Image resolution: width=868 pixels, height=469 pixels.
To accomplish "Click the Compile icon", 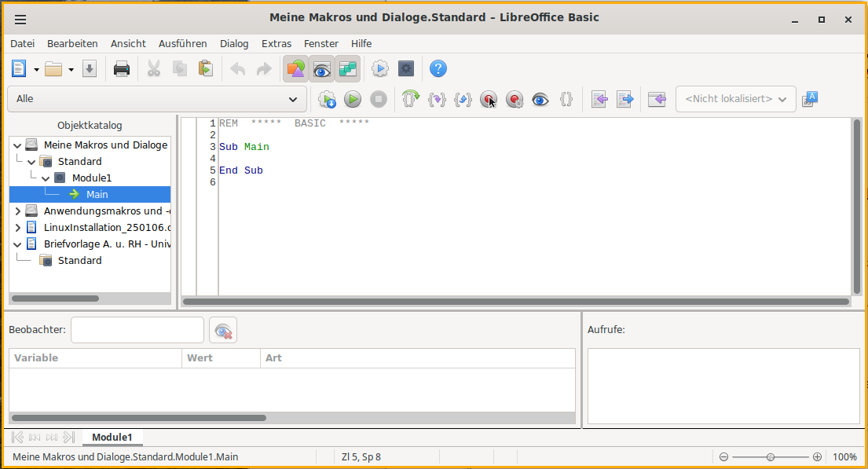I will pyautogui.click(x=327, y=99).
